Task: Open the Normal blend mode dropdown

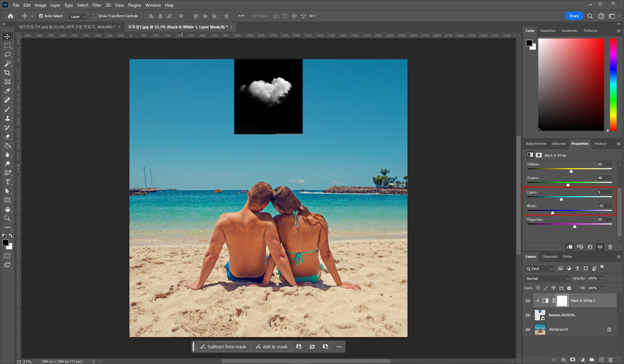Action: [x=547, y=278]
